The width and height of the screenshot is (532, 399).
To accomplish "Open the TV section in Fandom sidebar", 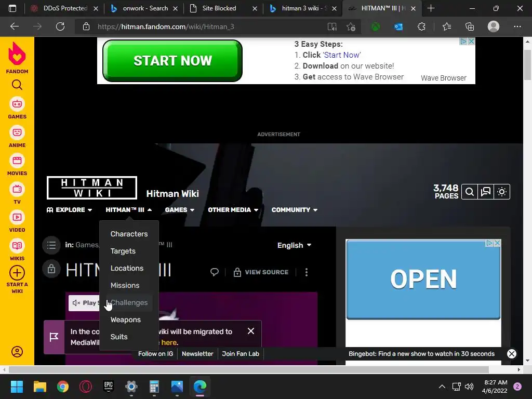I will pyautogui.click(x=17, y=193).
